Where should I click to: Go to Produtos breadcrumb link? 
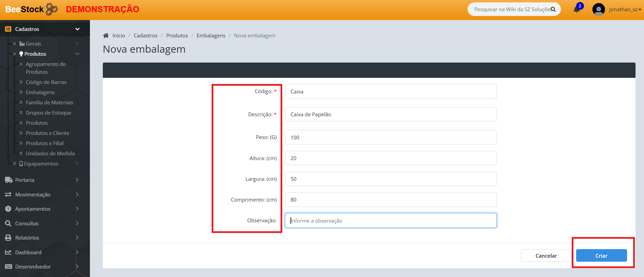[x=177, y=36]
